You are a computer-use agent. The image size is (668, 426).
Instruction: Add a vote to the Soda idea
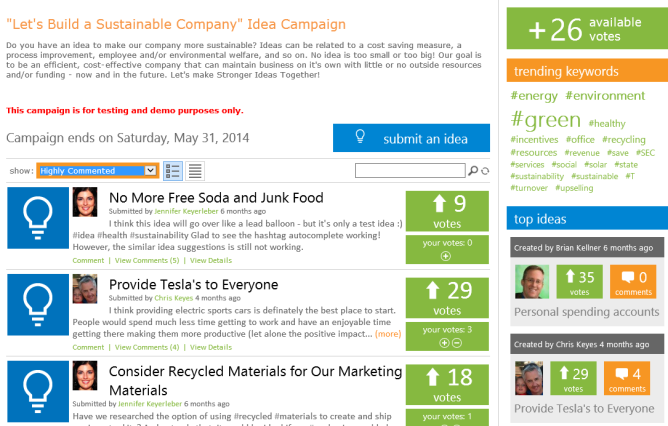pos(445,256)
